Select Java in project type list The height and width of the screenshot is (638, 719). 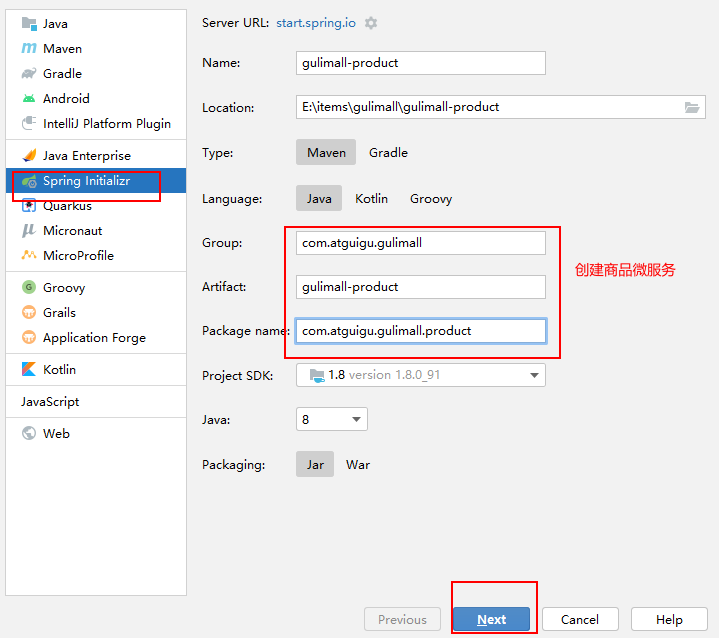[96, 23]
